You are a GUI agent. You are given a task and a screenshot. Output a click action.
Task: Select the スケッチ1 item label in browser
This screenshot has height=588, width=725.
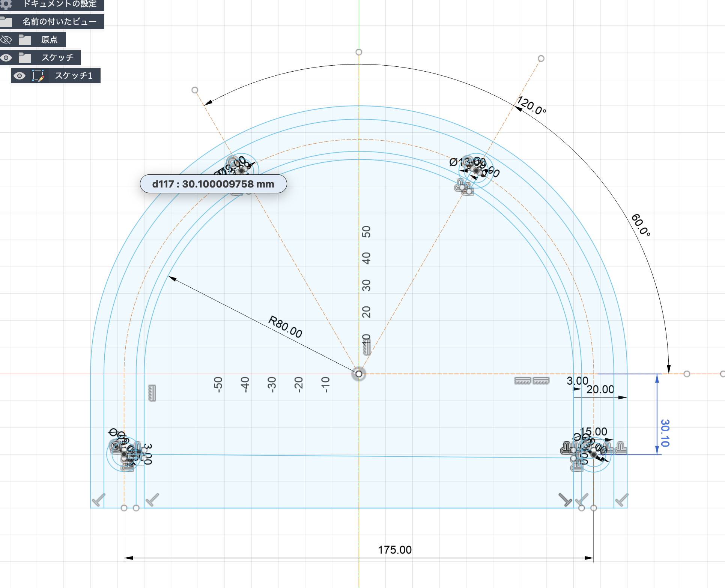74,76
